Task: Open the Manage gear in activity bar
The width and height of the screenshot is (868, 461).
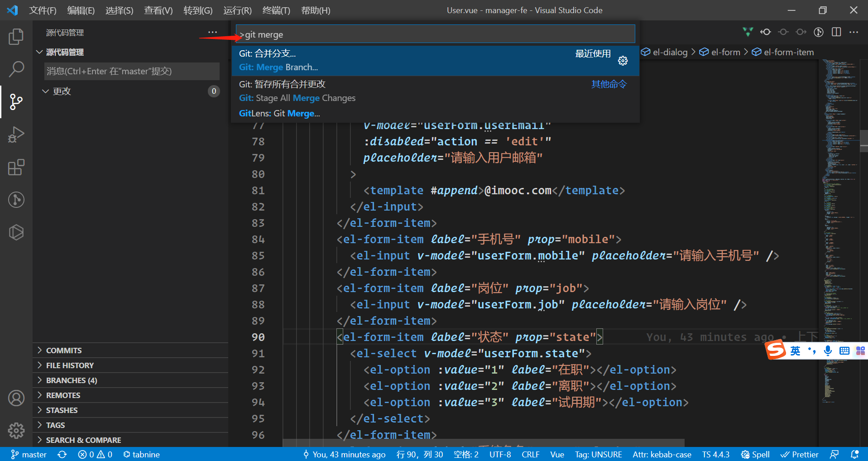Action: click(16, 430)
